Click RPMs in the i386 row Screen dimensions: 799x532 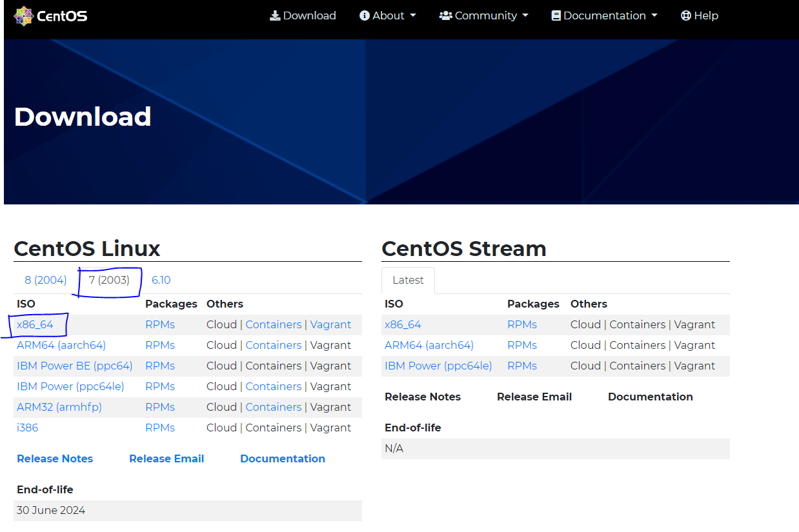pos(160,428)
